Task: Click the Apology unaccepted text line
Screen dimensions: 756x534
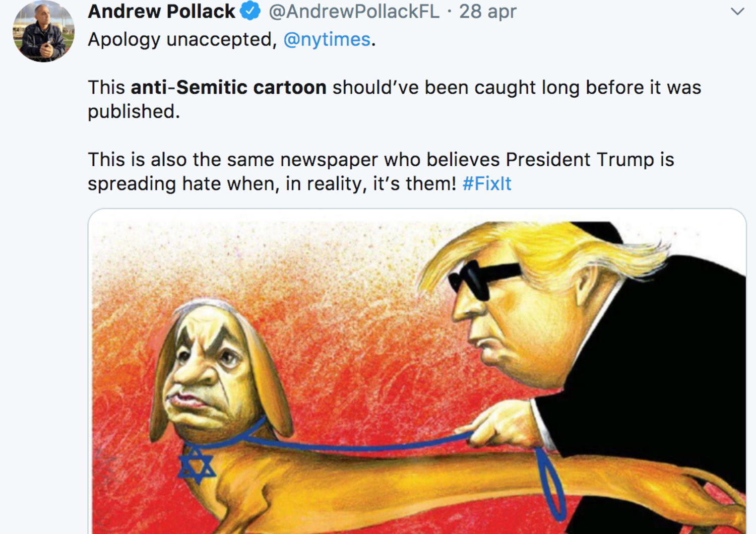Action: (x=232, y=39)
